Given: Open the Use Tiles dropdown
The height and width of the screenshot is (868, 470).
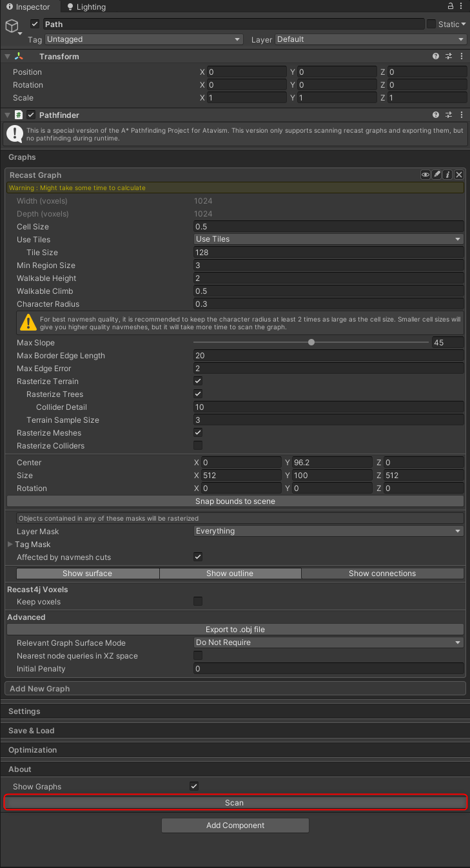Looking at the screenshot, I should (329, 239).
